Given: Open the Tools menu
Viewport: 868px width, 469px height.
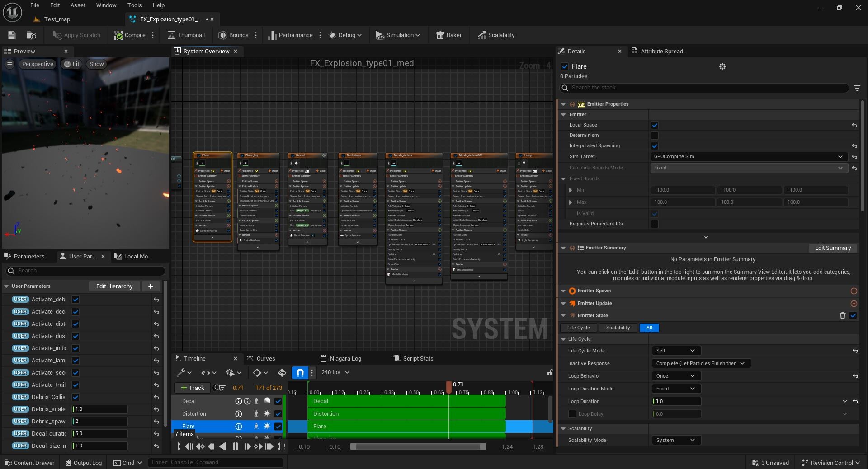Looking at the screenshot, I should coord(134,5).
